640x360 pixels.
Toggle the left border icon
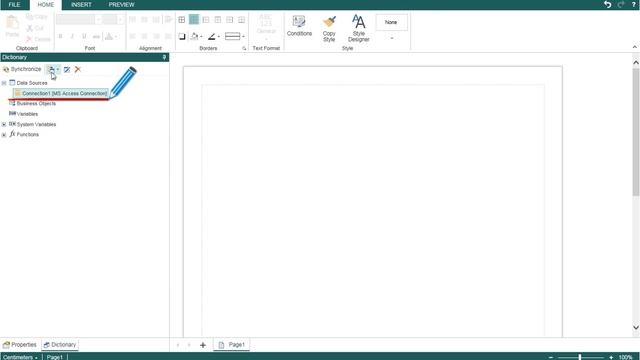206,20
